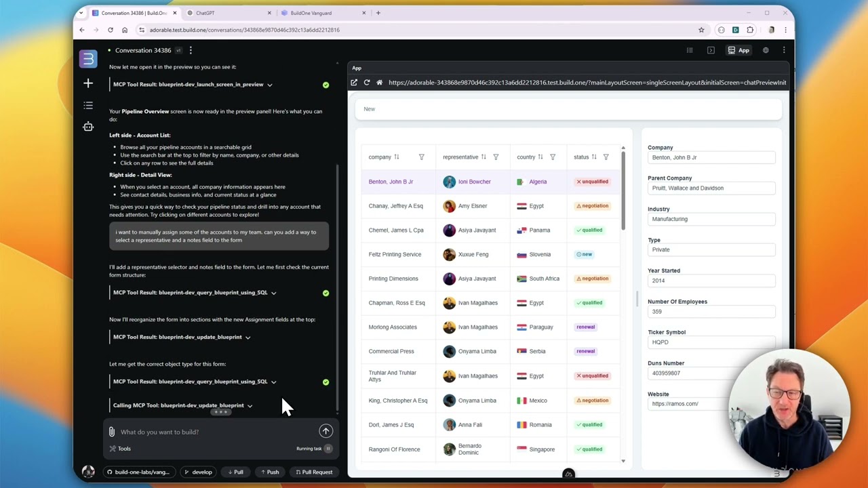Select the Chanay, Jeffrey A Esq row
868x488 pixels.
tap(491, 206)
